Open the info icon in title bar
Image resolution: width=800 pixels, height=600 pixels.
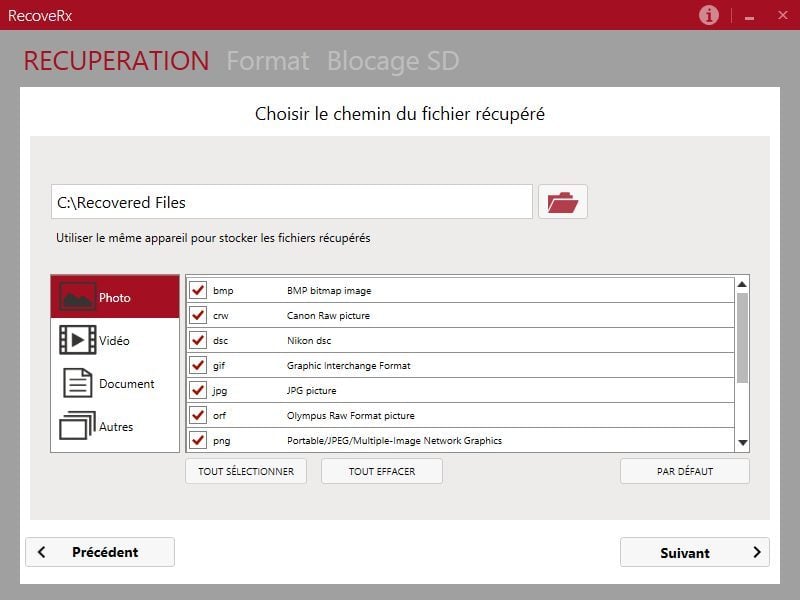[709, 15]
